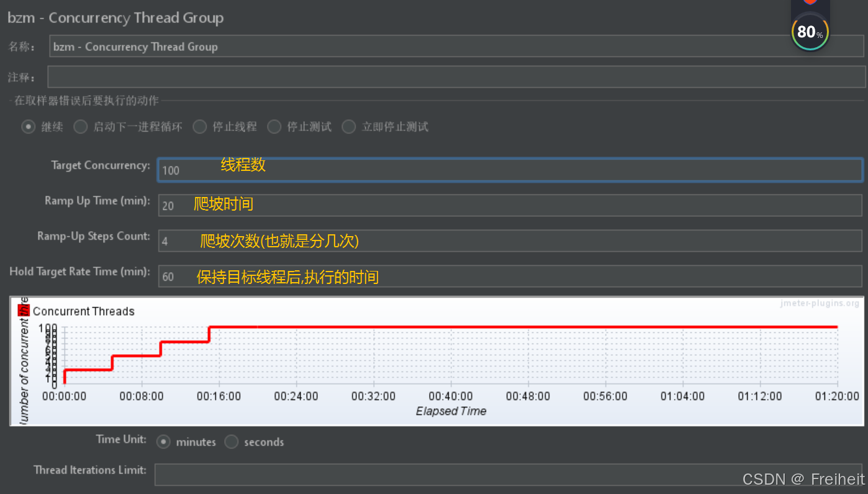
Task: Click the 00:40:00 time axis label
Action: 451,396
